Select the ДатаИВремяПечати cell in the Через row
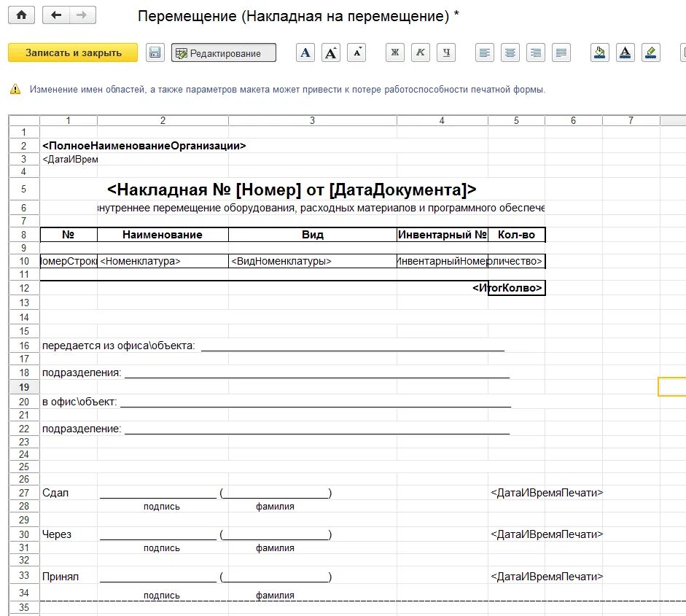 pyautogui.click(x=547, y=534)
